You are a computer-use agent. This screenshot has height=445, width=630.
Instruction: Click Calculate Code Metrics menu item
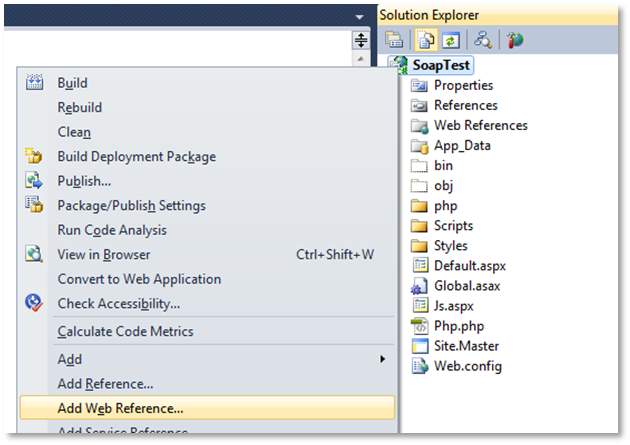[x=125, y=331]
